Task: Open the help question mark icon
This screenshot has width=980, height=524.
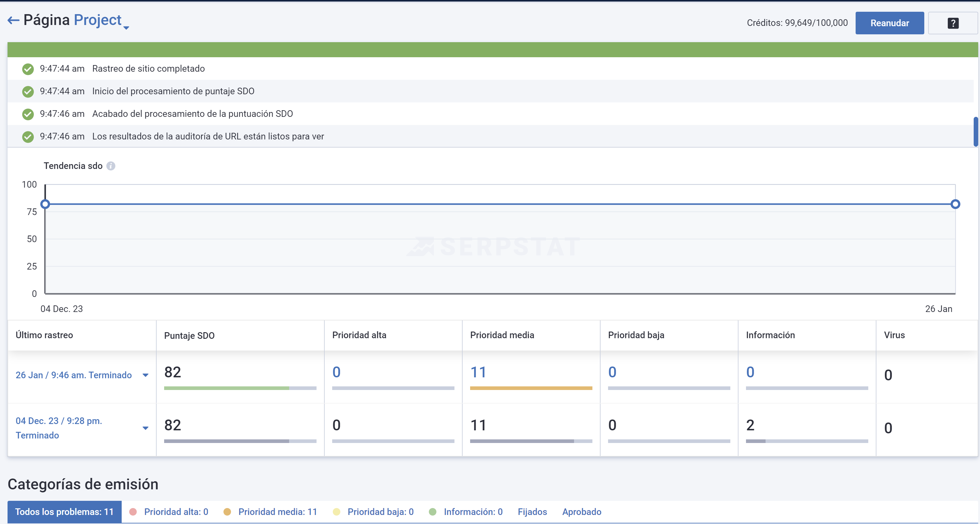Action: coord(953,23)
